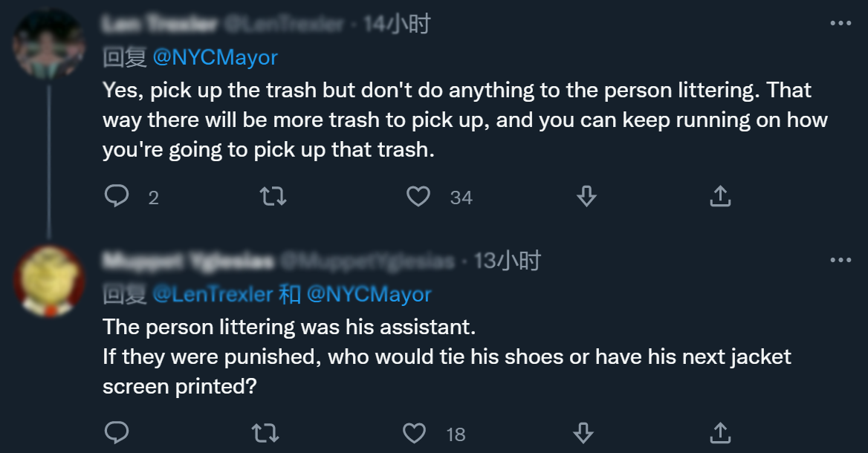Retweet the first tweet about littering
Viewport: 868px width, 453px height.
(273, 196)
